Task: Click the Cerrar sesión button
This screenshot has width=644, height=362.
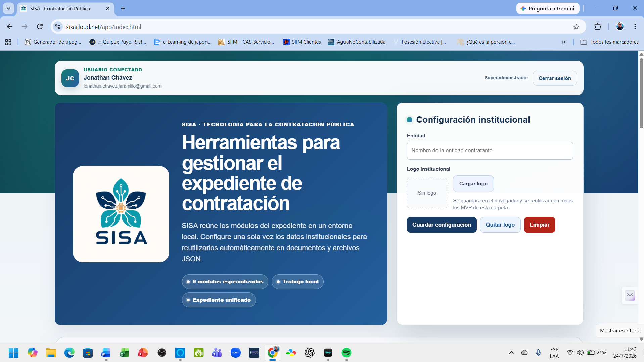Action: click(555, 78)
